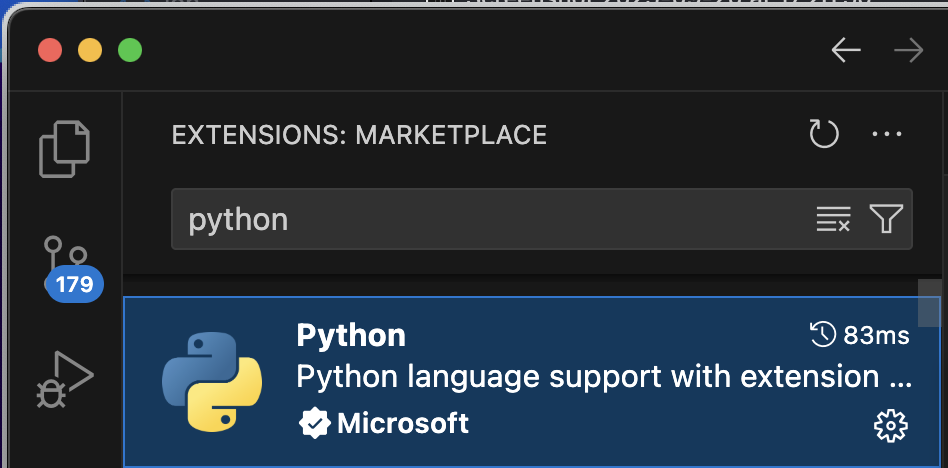948x468 pixels.
Task: Focus the search box containing "python"
Action: point(490,219)
